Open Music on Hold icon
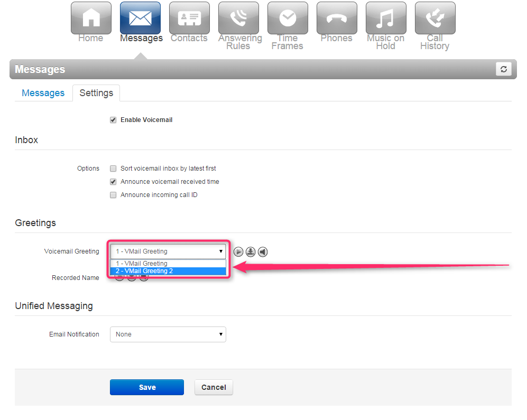 [x=385, y=18]
